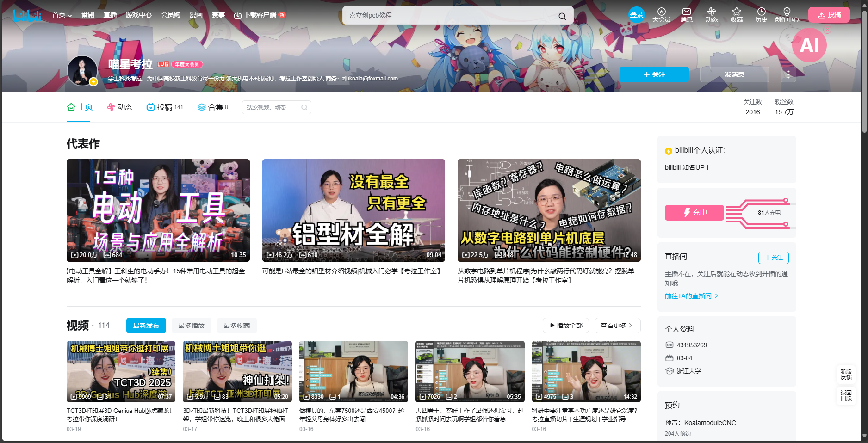The height and width of the screenshot is (443, 868).
Task: Click the 年度大会员 badge
Action: coord(187,64)
